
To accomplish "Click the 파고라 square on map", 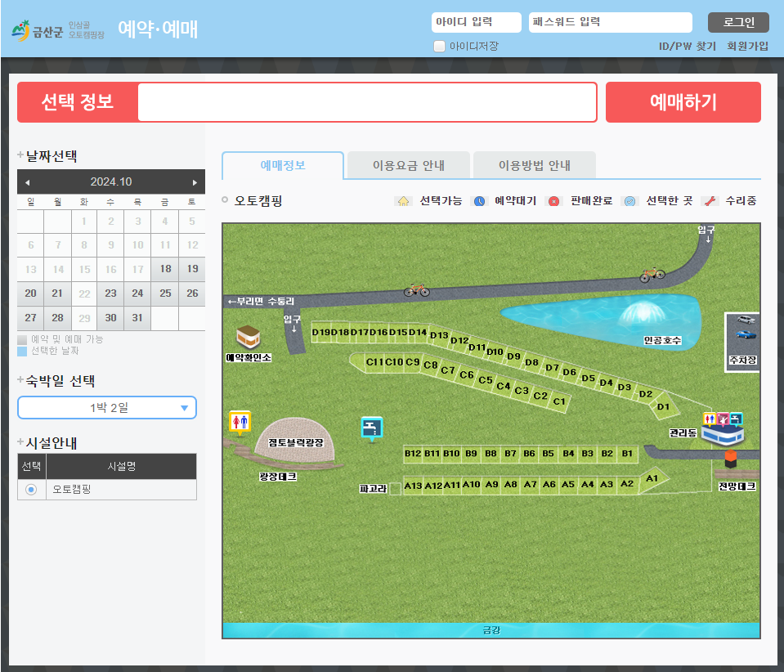I will point(395,489).
